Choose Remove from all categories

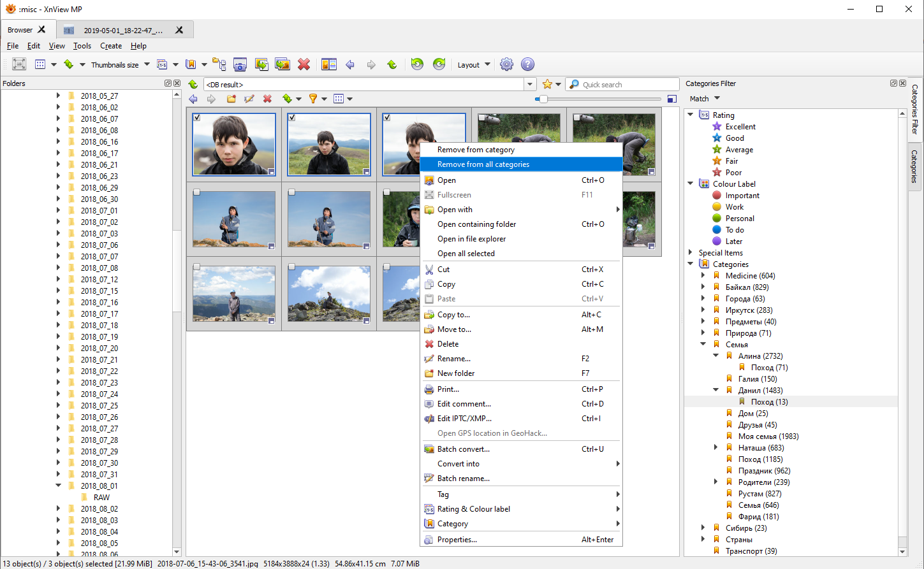tap(483, 164)
